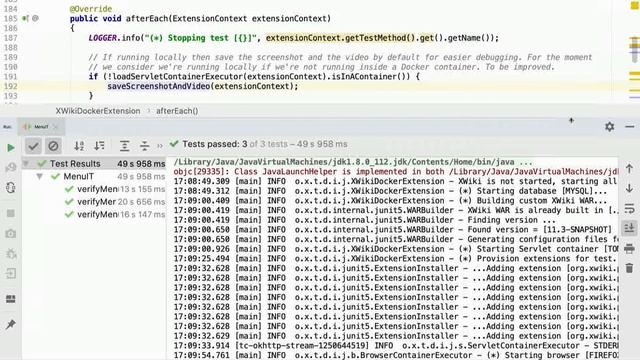Sort tests by duration
Image resolution: width=640 pixels, height=360 pixels.
click(x=99, y=146)
